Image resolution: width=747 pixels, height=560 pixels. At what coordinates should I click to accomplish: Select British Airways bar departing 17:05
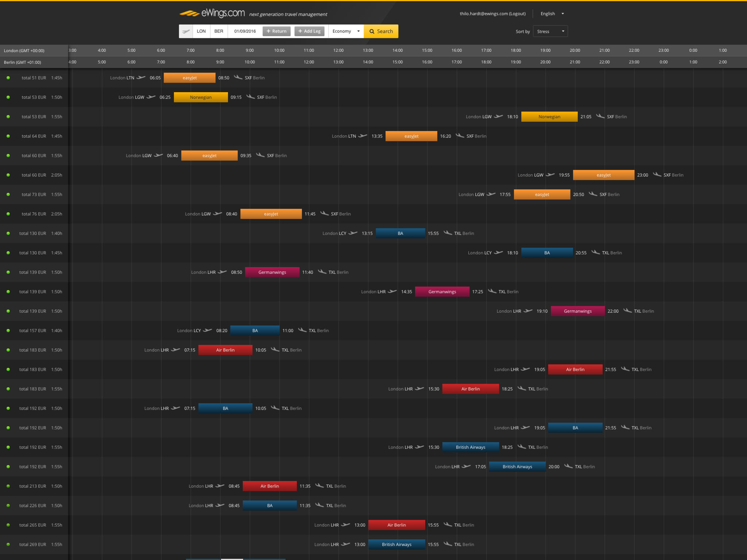coord(517,467)
